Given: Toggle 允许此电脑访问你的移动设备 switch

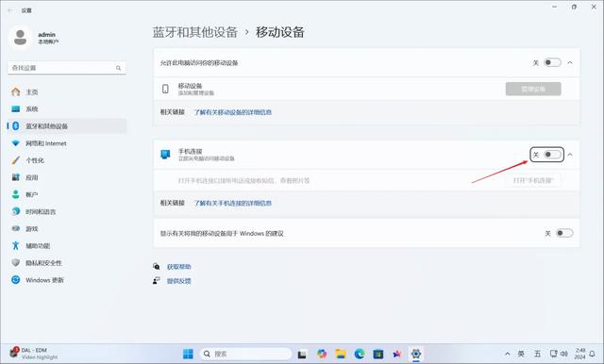Looking at the screenshot, I should [x=552, y=62].
